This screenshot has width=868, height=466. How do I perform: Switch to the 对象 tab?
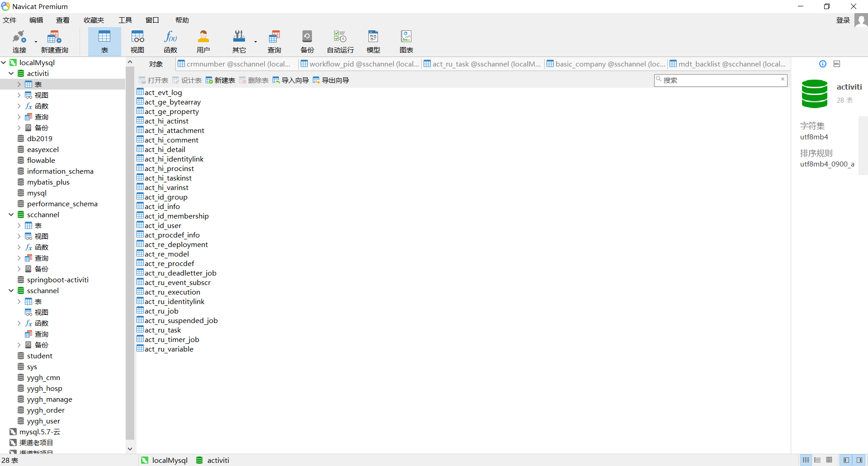[156, 64]
